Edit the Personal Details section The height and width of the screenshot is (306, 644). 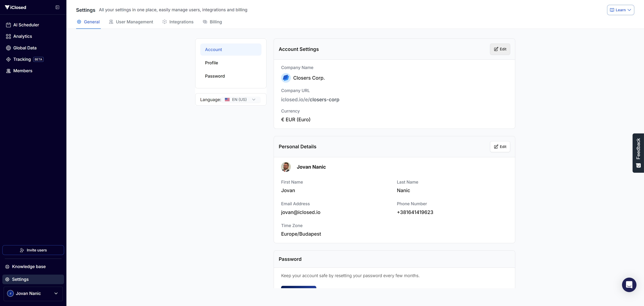point(500,147)
